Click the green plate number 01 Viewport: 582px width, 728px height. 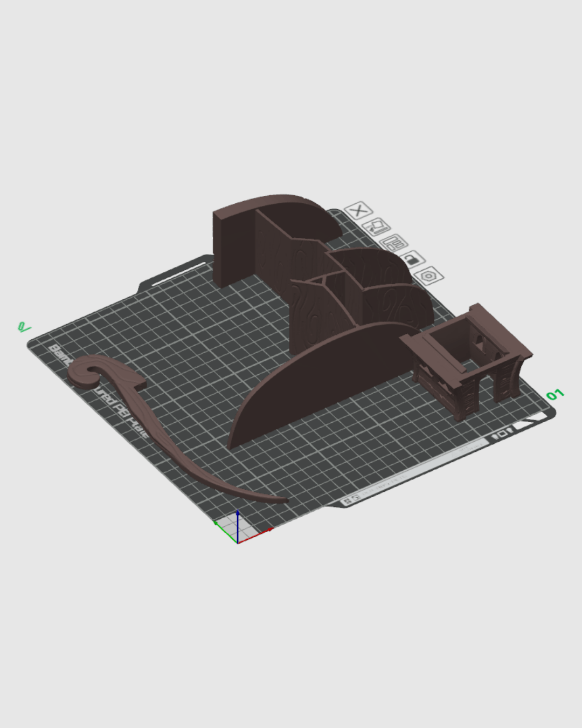point(555,395)
